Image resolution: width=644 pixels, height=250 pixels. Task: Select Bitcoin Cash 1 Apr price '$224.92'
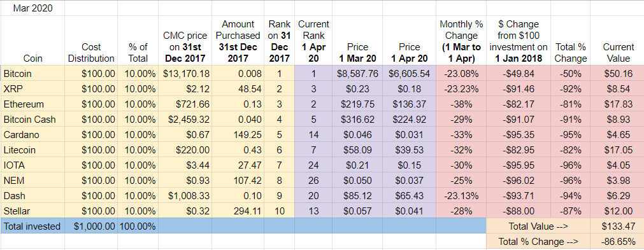[x=409, y=120]
